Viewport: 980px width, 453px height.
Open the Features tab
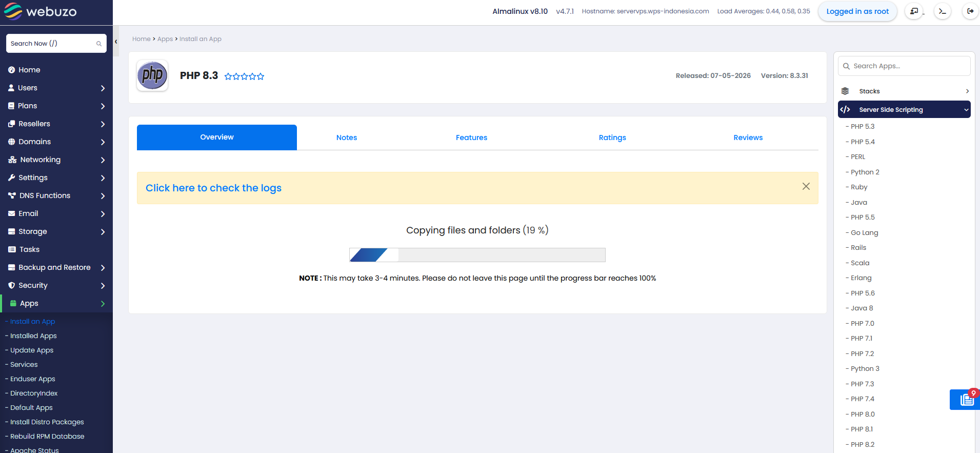472,137
